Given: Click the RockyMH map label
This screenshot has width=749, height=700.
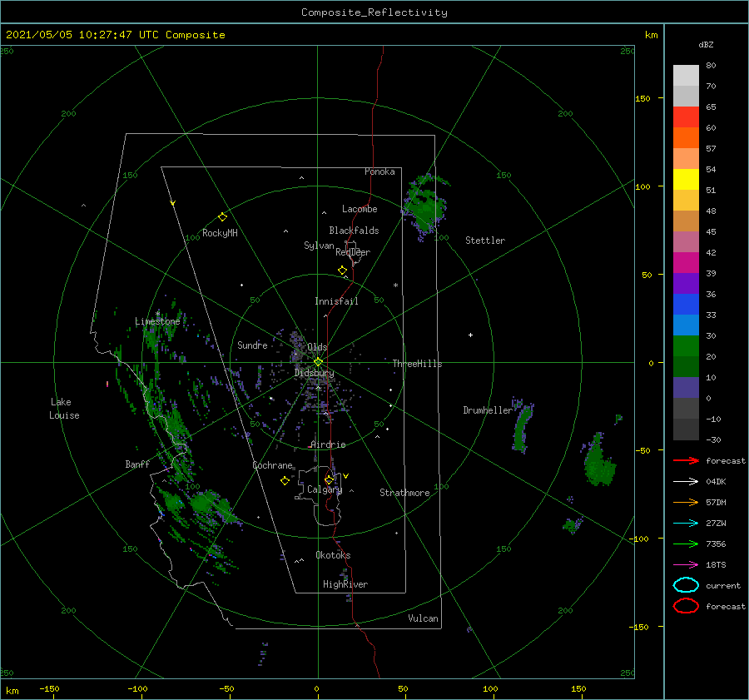Looking at the screenshot, I should coord(220,233).
